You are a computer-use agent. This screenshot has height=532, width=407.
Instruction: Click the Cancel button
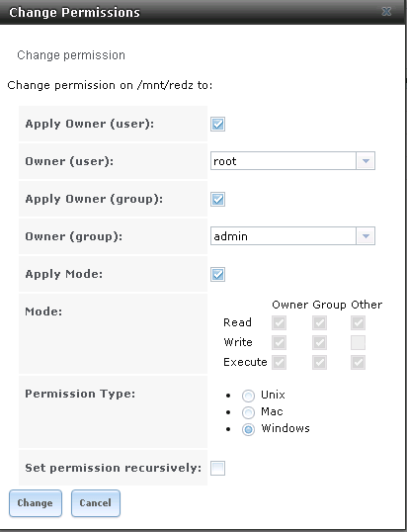[96, 503]
